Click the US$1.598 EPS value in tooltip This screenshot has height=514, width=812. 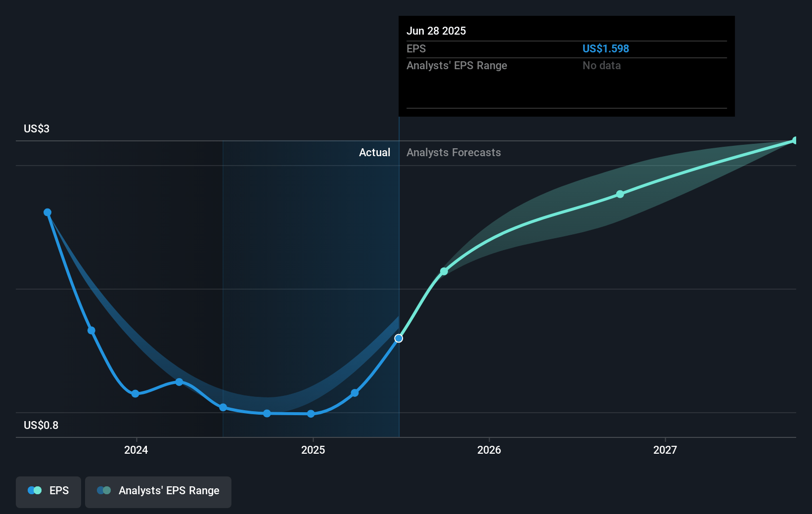[606, 48]
